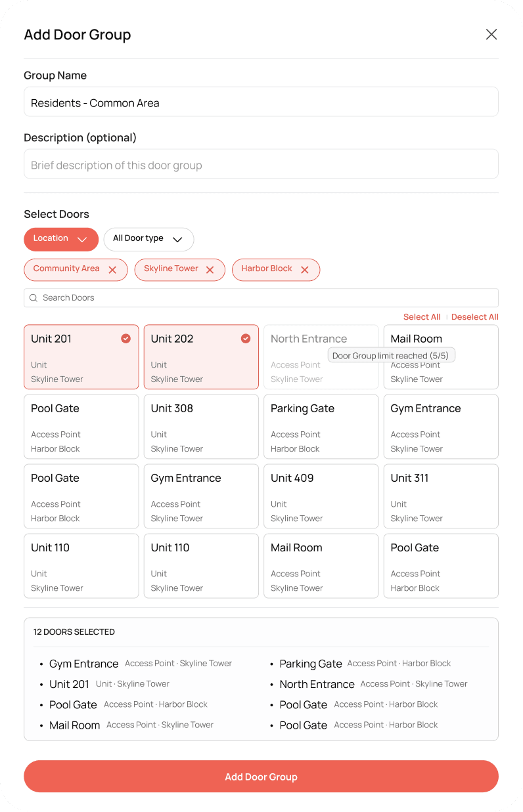Viewport: 523px width, 812px height.
Task: Select the Unit 409 door card
Action: [x=321, y=496]
